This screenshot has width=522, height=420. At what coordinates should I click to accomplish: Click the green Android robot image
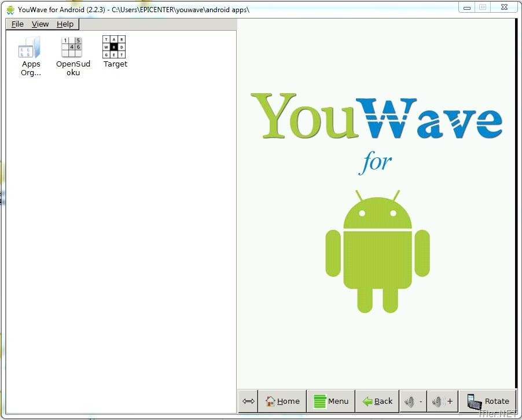[x=377, y=252]
